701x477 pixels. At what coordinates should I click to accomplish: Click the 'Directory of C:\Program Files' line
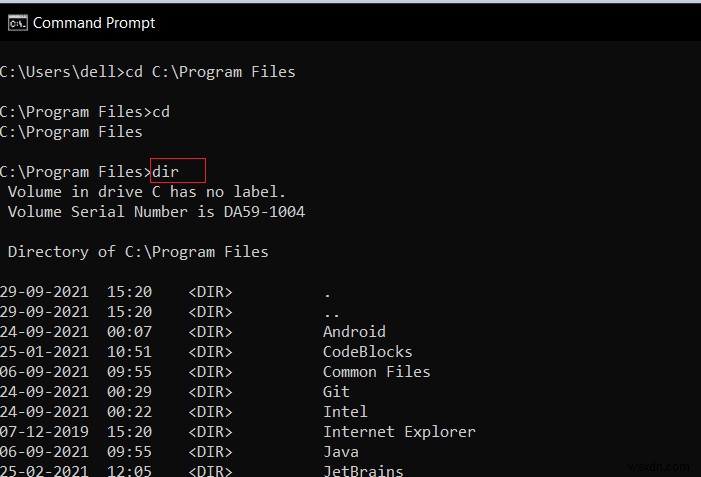tap(138, 252)
